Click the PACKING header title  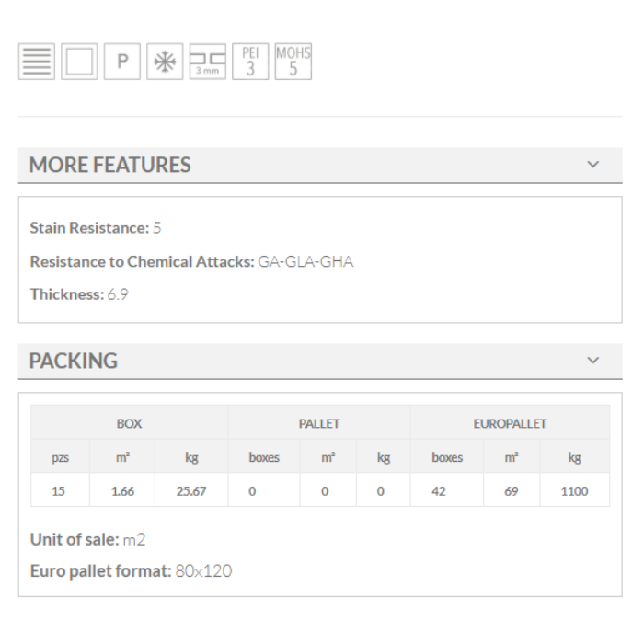74,362
